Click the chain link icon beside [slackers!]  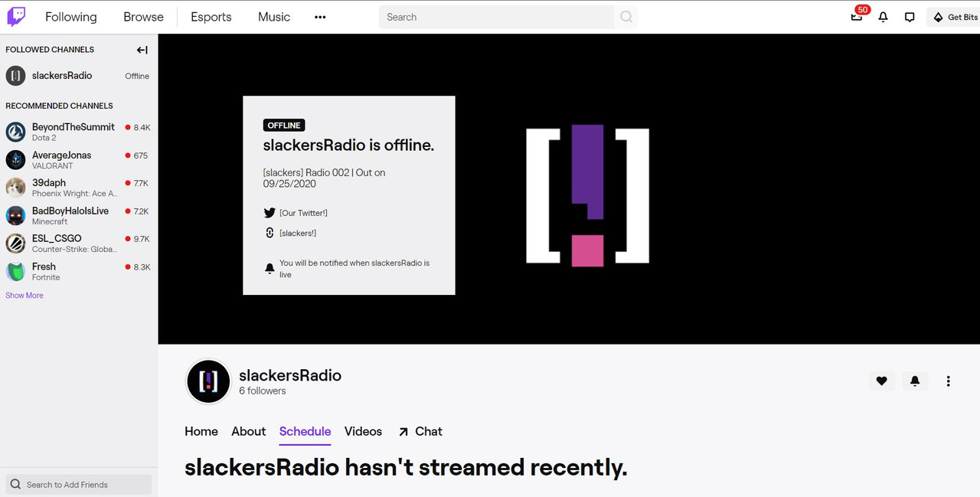pyautogui.click(x=269, y=233)
